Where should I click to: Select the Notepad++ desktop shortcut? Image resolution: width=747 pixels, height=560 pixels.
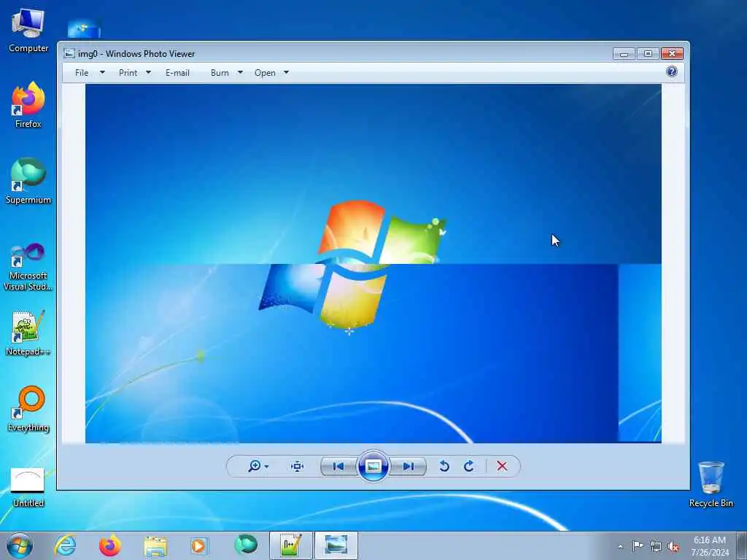click(x=28, y=332)
